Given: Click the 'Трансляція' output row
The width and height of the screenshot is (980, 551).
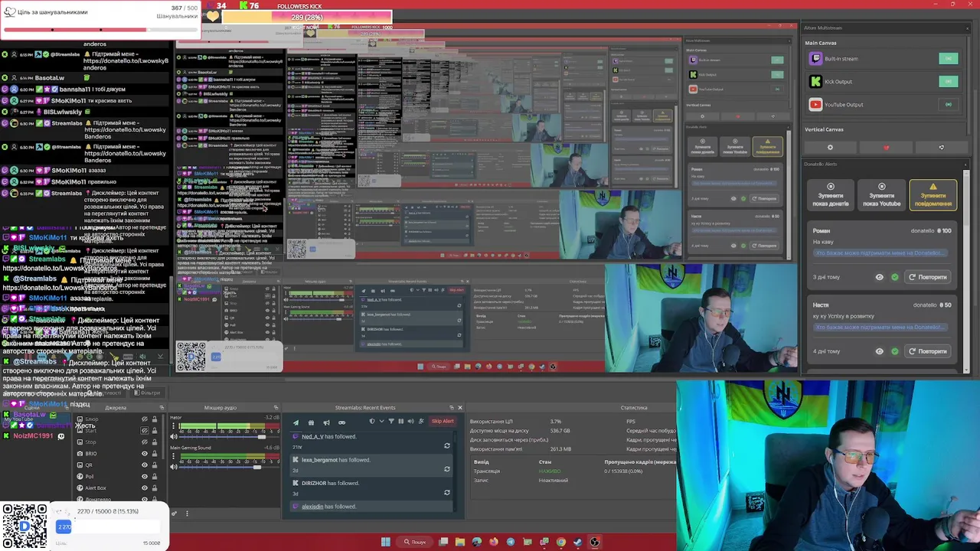Looking at the screenshot, I should (574, 471).
